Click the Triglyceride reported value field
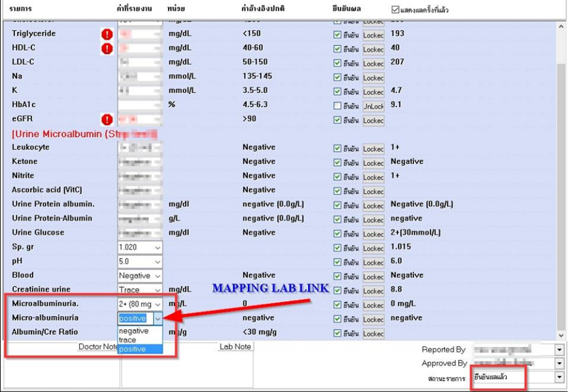Screen dimensions: 569x392 point(140,34)
